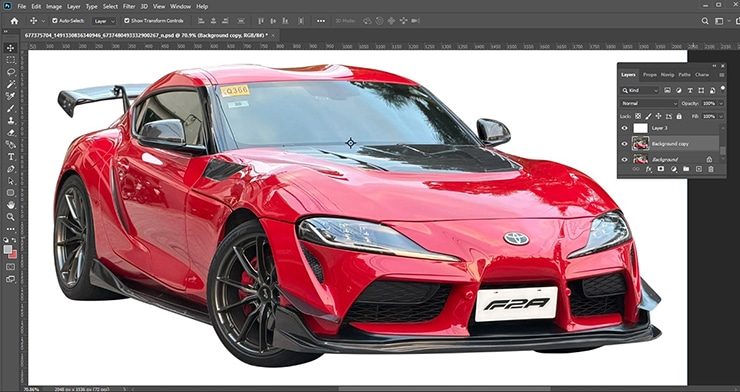Open the File menu
This screenshot has height=392, width=740.
(x=22, y=7)
